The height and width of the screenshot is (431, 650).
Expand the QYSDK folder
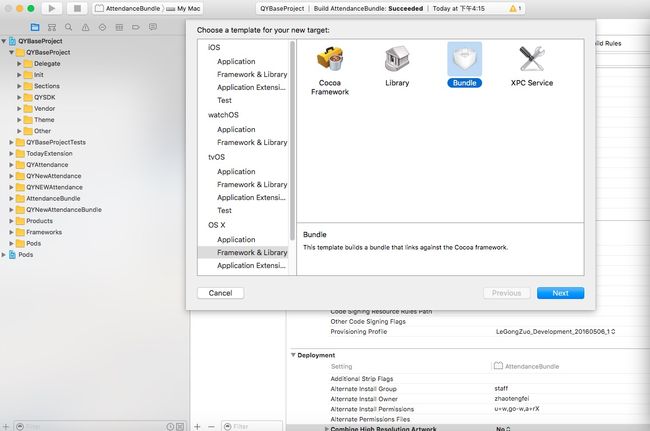coord(19,97)
